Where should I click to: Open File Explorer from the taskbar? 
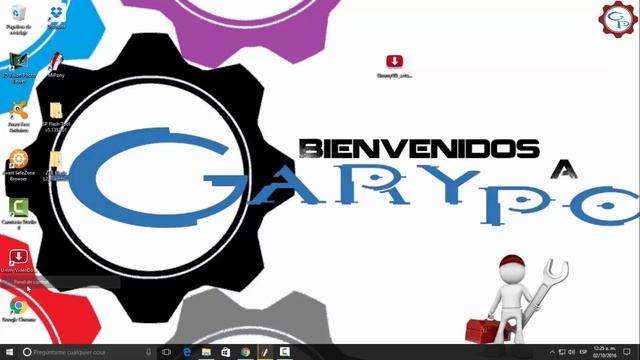click(206, 352)
